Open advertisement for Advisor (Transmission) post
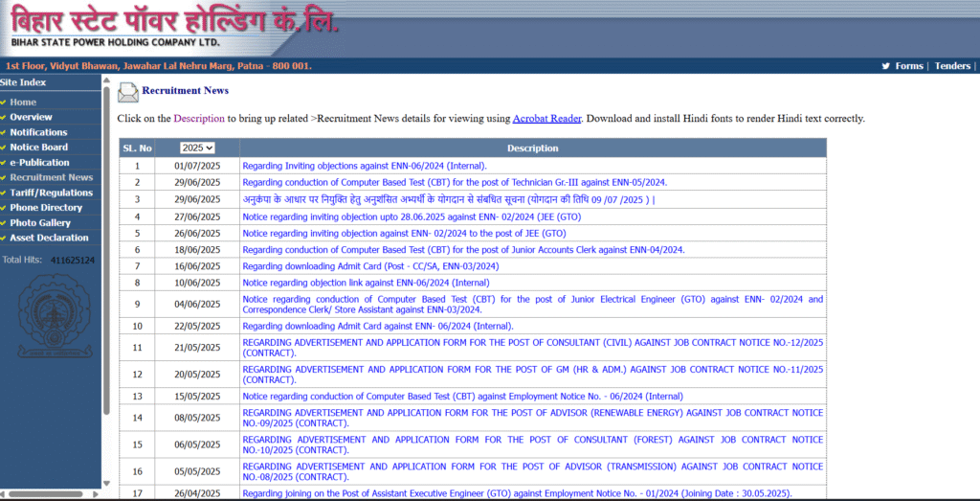The height and width of the screenshot is (501, 980). coord(532,472)
